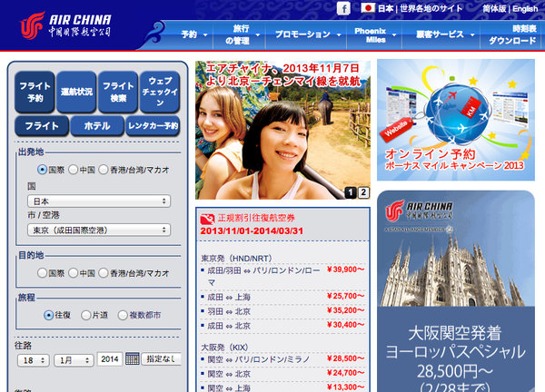Click the 日本 site link in header
Screen dimensions: 545x392
pyautogui.click(x=385, y=8)
